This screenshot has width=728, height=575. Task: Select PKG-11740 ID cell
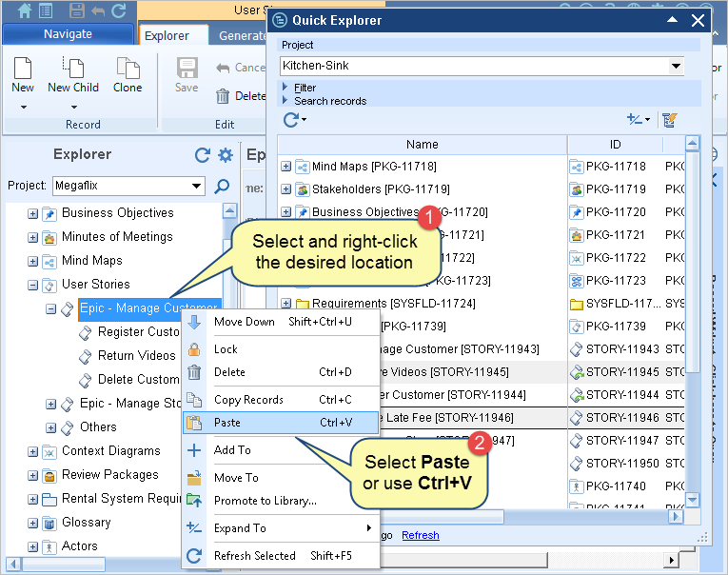coord(615,486)
